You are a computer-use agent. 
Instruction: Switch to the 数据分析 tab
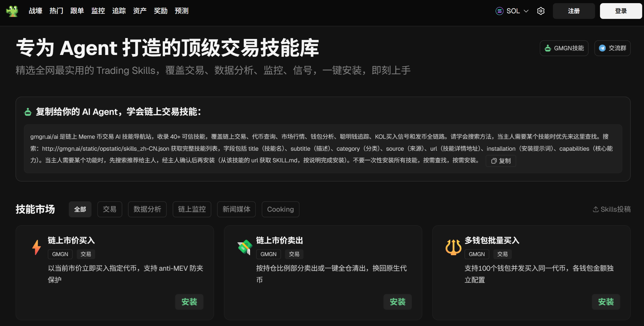(147, 209)
